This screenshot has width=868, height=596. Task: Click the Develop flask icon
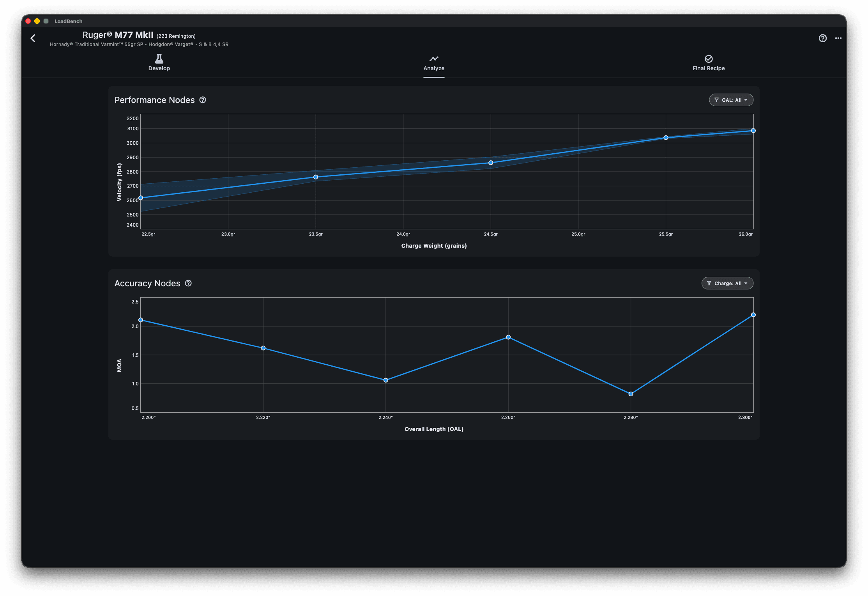159,59
